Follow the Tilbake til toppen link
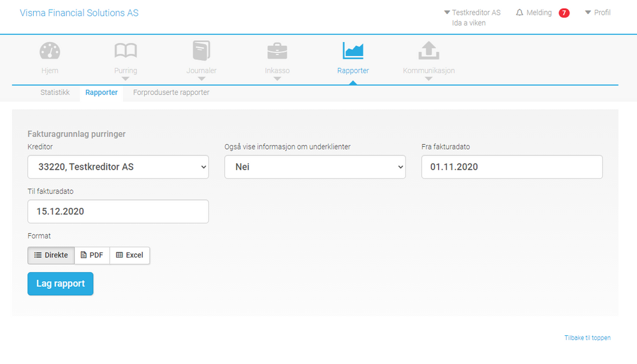This screenshot has height=364, width=637. (x=587, y=338)
